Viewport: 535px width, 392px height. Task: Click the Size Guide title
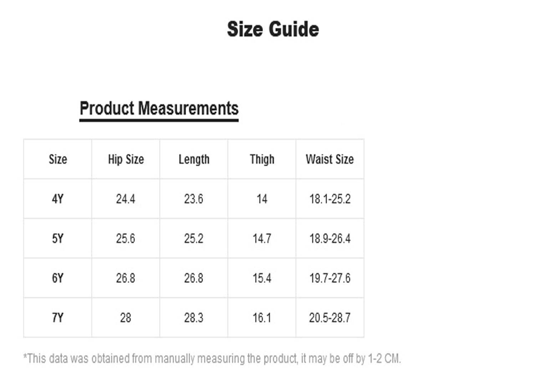[x=273, y=29]
